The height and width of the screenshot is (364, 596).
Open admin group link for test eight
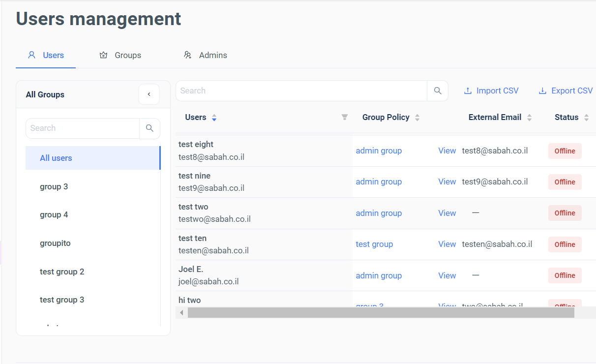click(x=379, y=151)
